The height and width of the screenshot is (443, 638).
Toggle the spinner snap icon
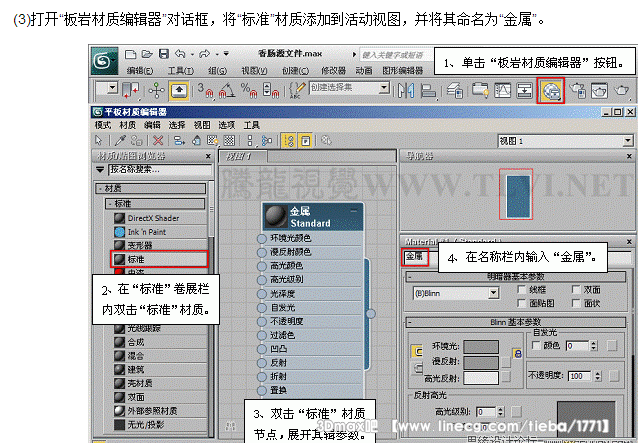pos(271,90)
